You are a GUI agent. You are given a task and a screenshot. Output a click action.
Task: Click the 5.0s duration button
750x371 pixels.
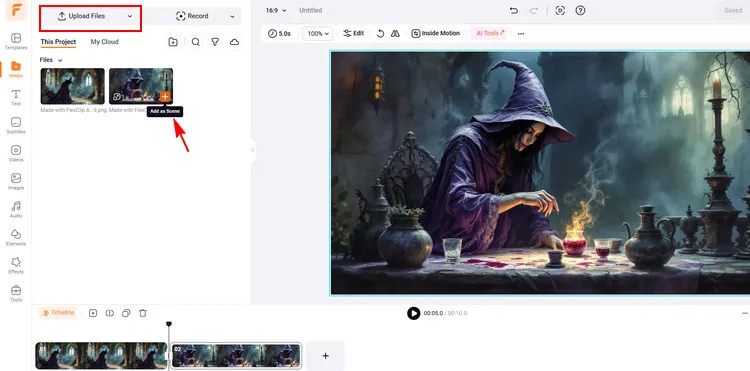click(279, 33)
